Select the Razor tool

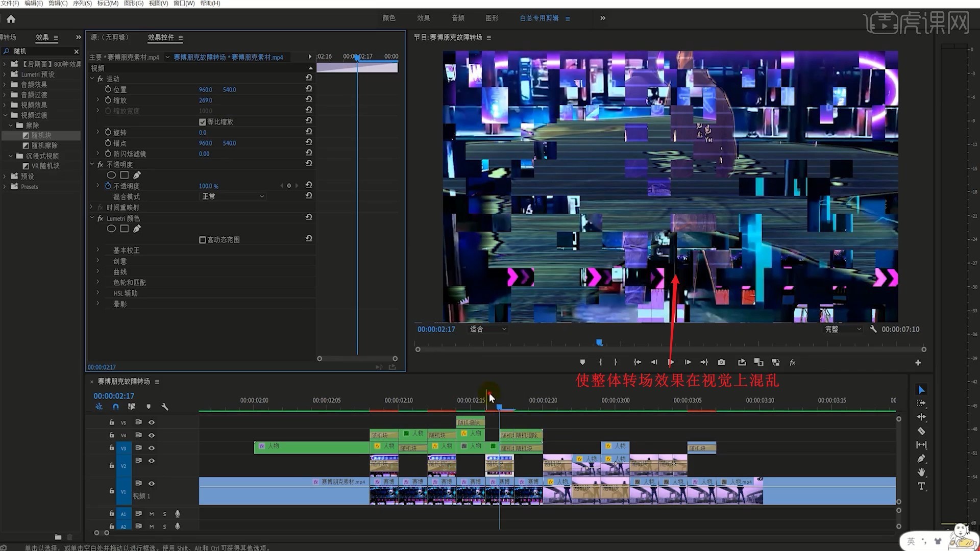(x=921, y=431)
